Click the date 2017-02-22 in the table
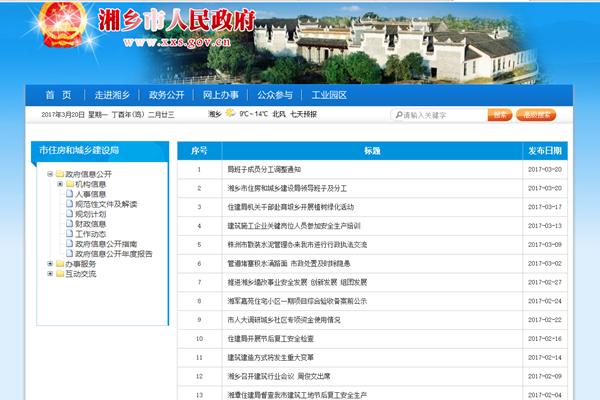The width and height of the screenshot is (600, 400). point(545,320)
